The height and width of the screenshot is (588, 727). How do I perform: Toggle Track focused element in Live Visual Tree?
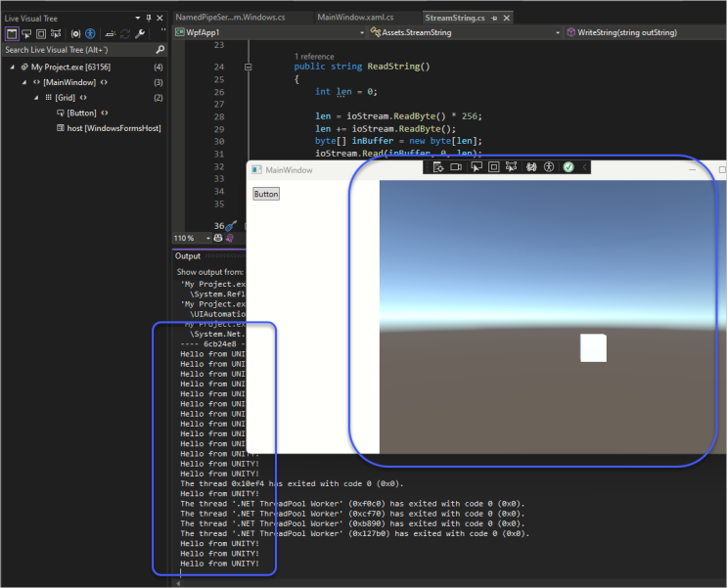click(x=56, y=33)
